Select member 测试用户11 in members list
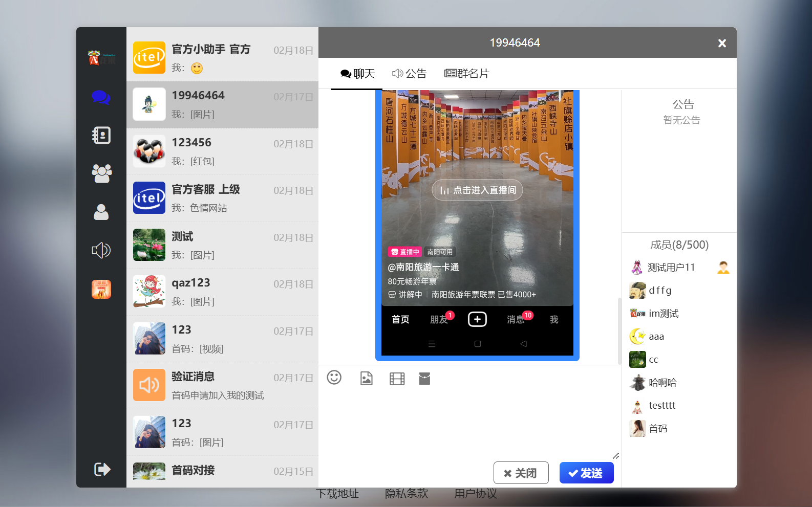812x507 pixels. (x=671, y=268)
